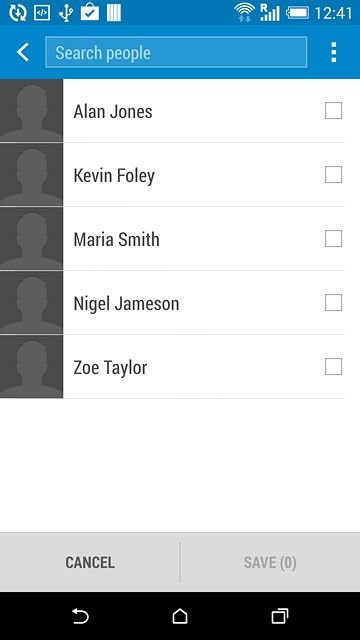The width and height of the screenshot is (360, 640).
Task: Select the Maria Smith checkbox
Action: click(x=333, y=239)
